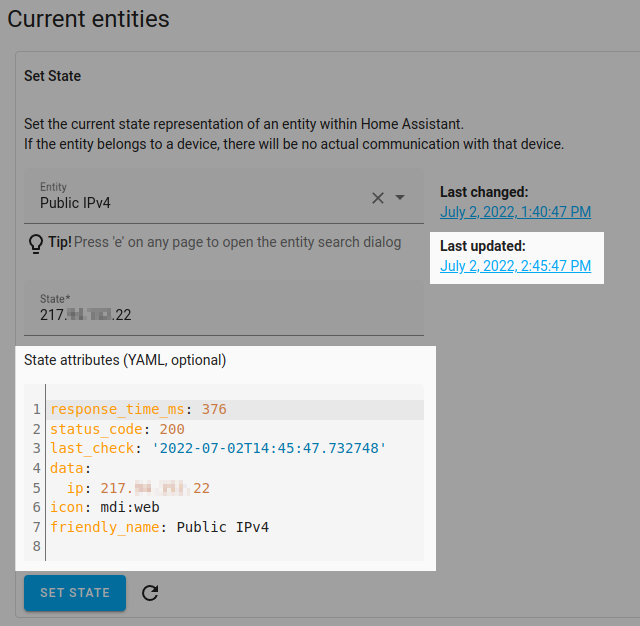Click into the State input field
This screenshot has height=626, width=640.
click(x=224, y=308)
